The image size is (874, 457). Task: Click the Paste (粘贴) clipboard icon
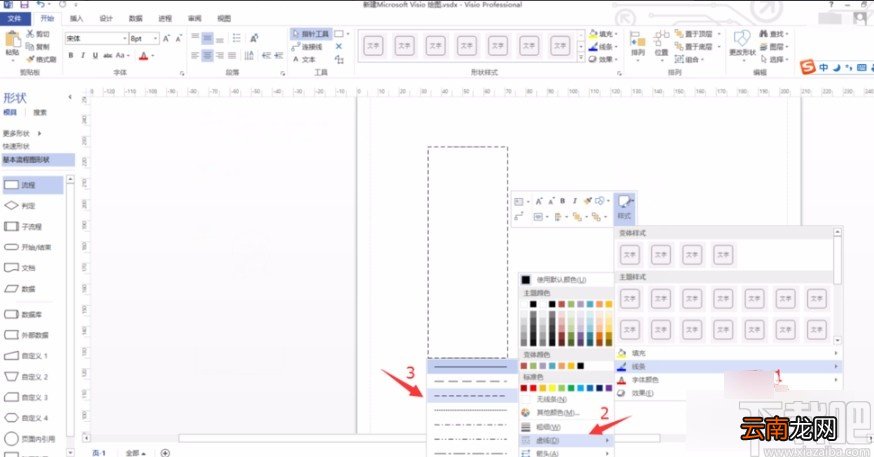click(x=12, y=41)
